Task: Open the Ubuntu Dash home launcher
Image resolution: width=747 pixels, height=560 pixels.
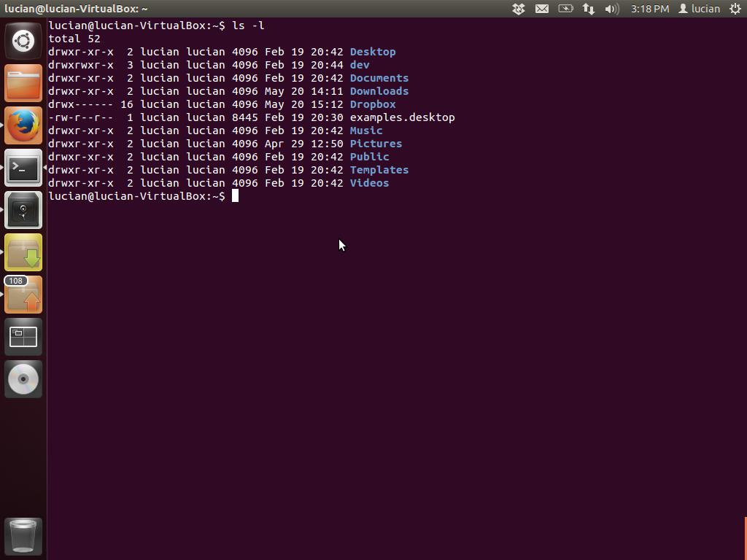Action: pos(23,41)
